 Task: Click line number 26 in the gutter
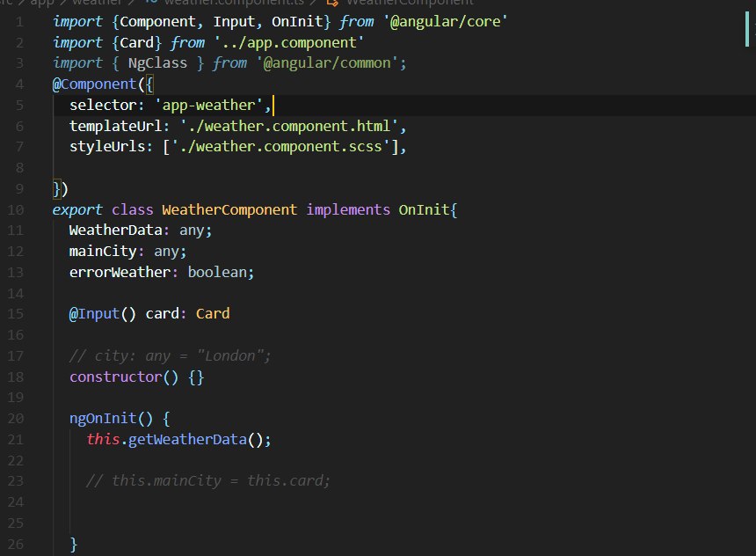pos(16,545)
